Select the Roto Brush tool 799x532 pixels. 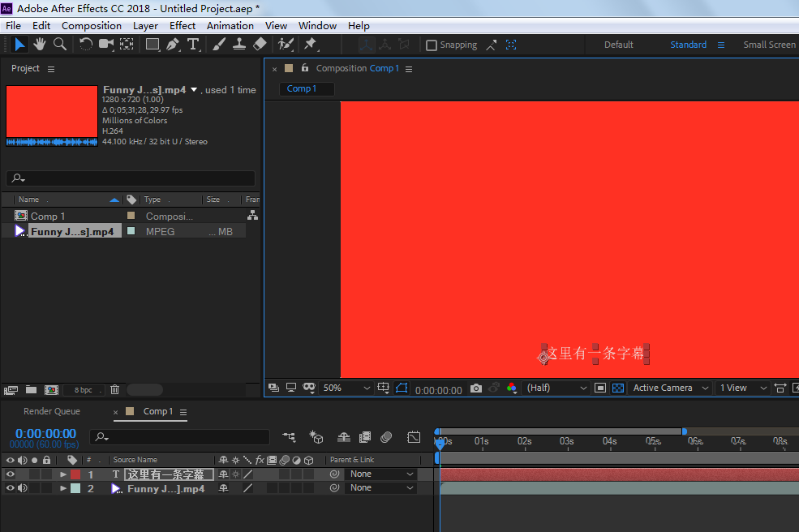(286, 45)
